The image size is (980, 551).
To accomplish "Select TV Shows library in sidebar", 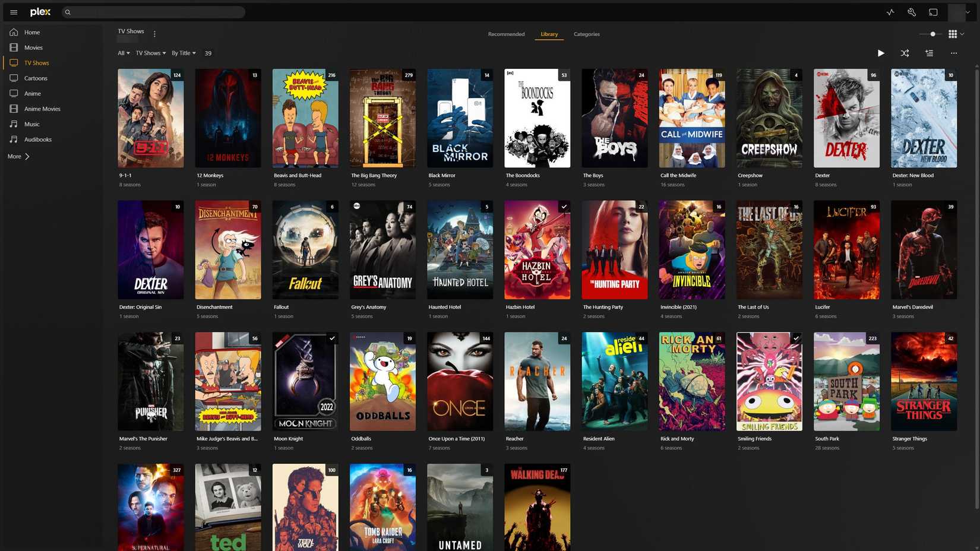I will (36, 63).
